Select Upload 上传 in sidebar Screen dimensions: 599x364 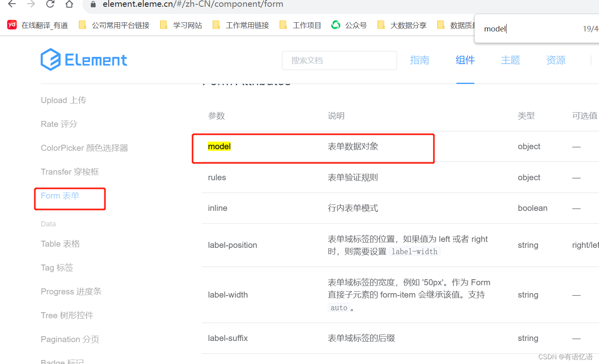click(x=63, y=100)
